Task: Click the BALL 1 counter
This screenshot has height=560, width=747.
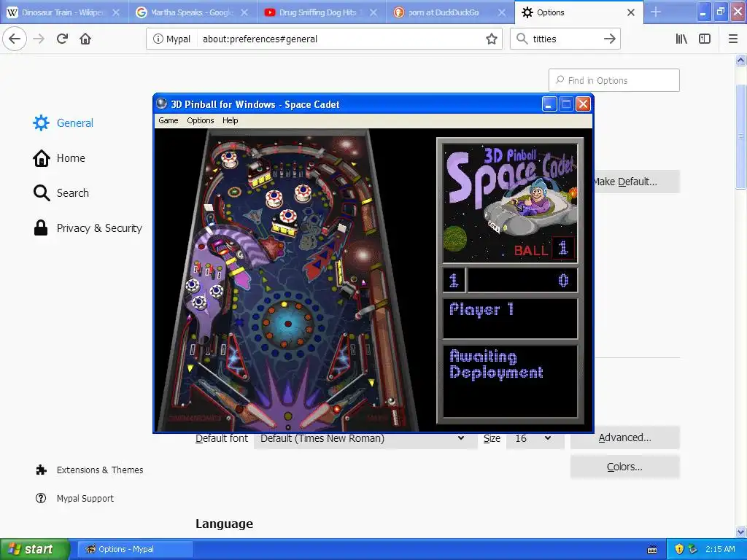Action: point(544,249)
